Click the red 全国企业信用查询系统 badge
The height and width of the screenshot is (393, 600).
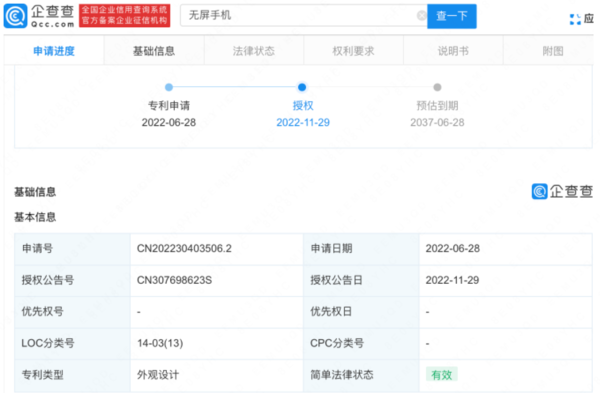(x=124, y=16)
